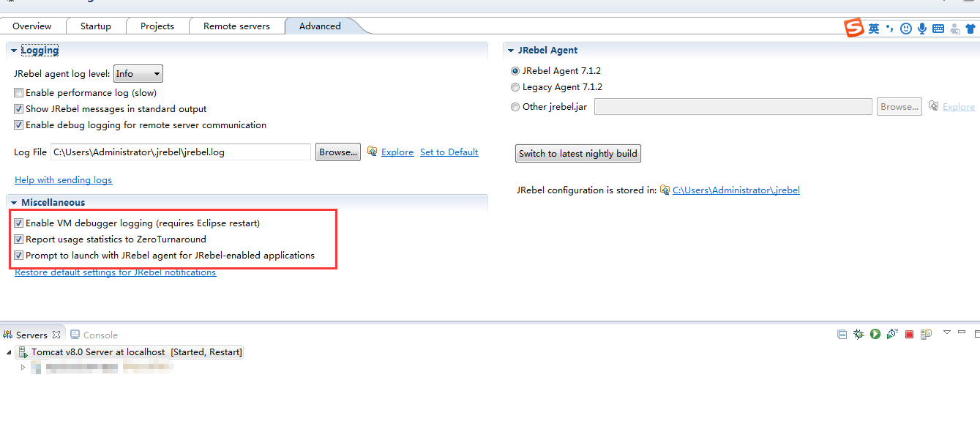The width and height of the screenshot is (980, 424).
Task: Toggle Report usage statistics to ZeroTurnaround
Action: click(19, 239)
